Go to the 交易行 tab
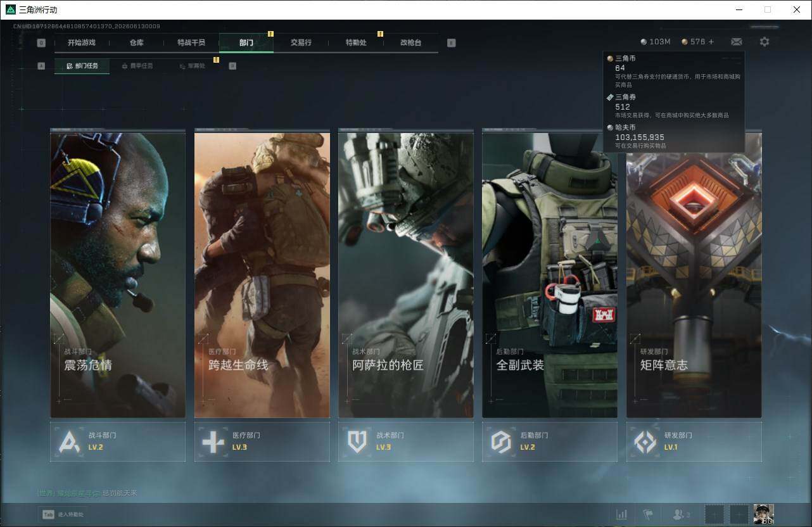812x527 pixels. pyautogui.click(x=301, y=42)
